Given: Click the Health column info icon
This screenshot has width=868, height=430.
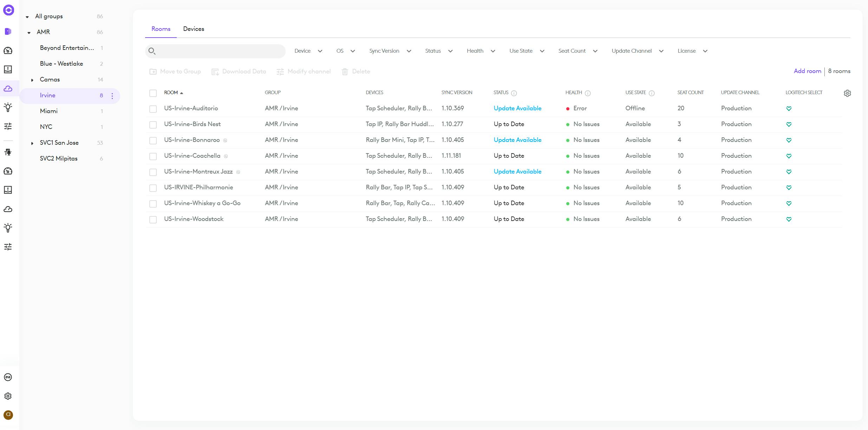Looking at the screenshot, I should [x=588, y=93].
